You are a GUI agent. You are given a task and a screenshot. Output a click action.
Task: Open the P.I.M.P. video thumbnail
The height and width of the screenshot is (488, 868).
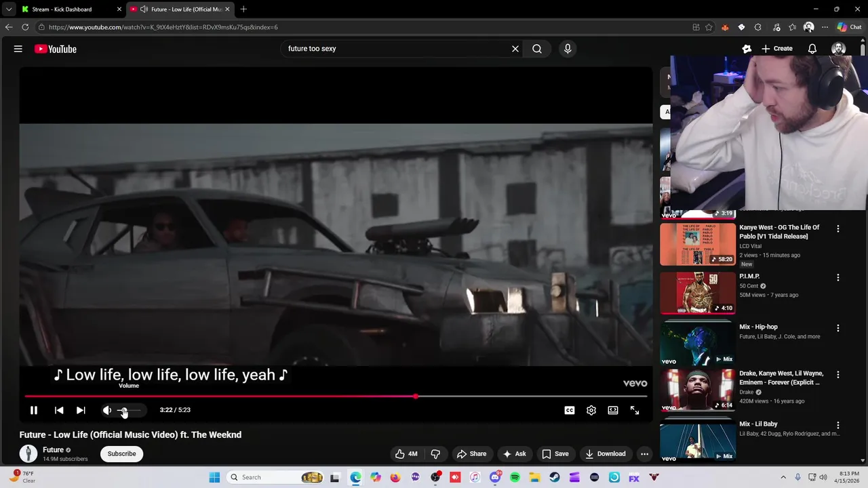pyautogui.click(x=698, y=293)
